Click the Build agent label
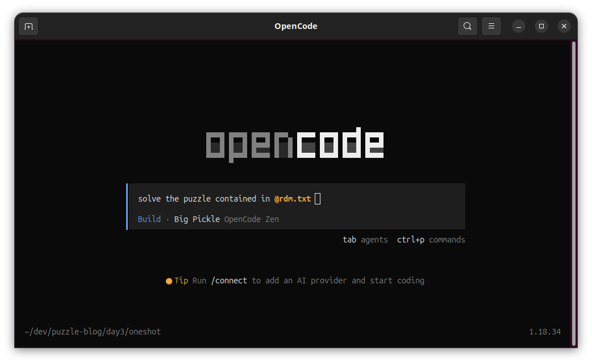The height and width of the screenshot is (364, 592). (149, 219)
